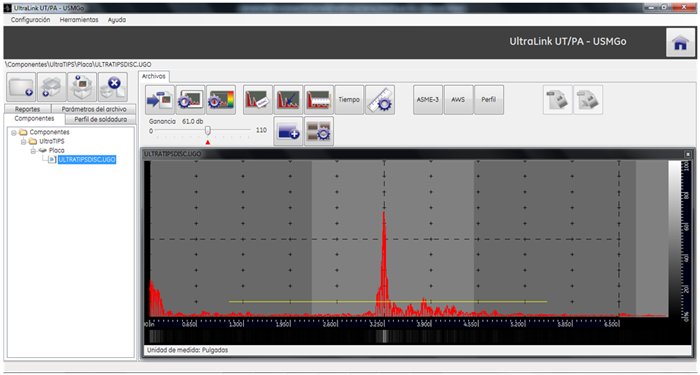The width and height of the screenshot is (700, 375).
Task: Click the ASME-3 button
Action: 428,100
